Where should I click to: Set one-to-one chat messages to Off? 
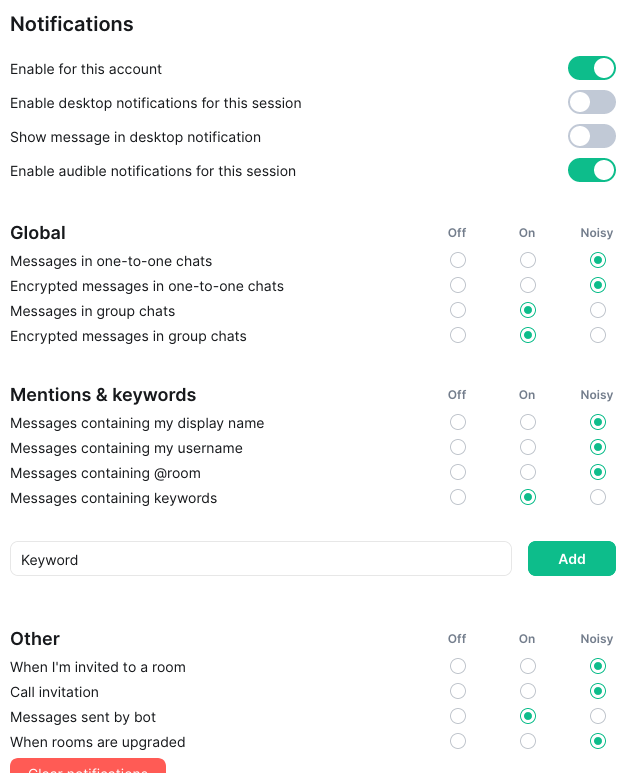click(458, 260)
